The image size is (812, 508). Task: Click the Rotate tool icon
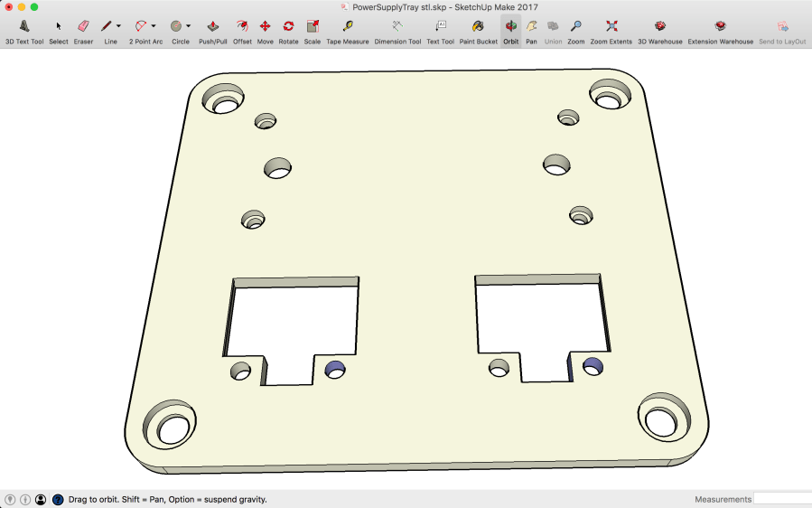[x=288, y=27]
